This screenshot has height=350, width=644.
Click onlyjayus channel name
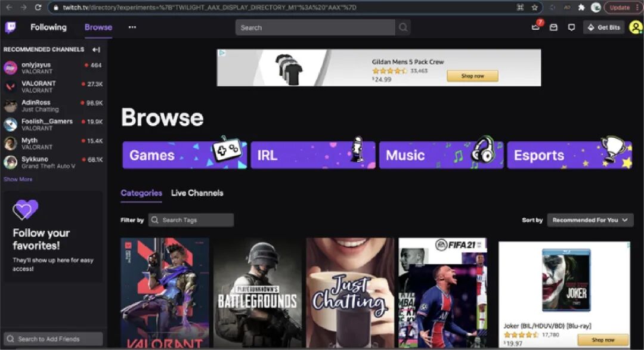click(36, 65)
